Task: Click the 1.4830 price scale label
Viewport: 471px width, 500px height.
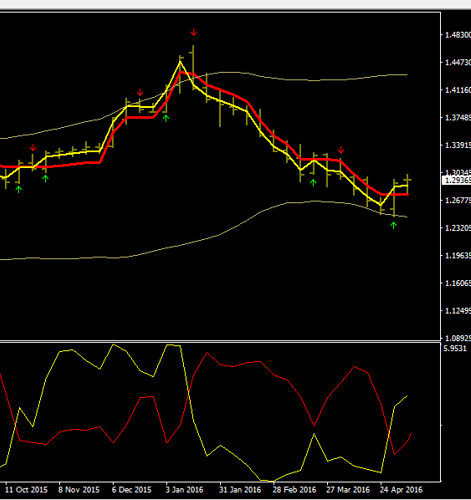Action: point(458,35)
